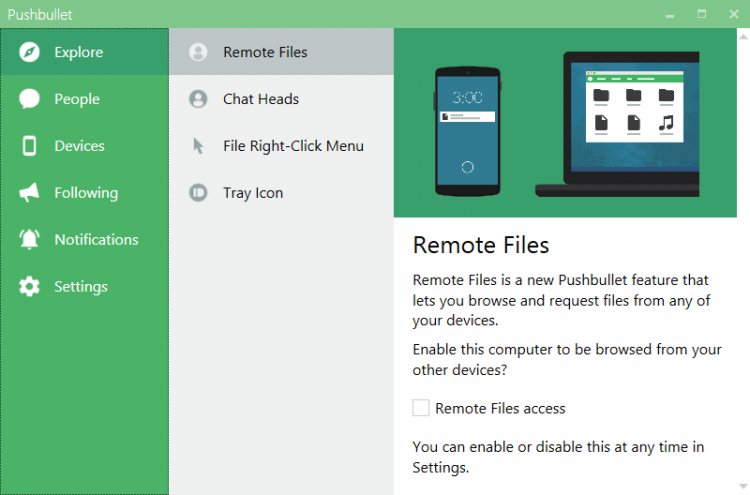The image size is (750, 495).
Task: Click the File Right-Click Menu cursor icon
Action: 198,146
